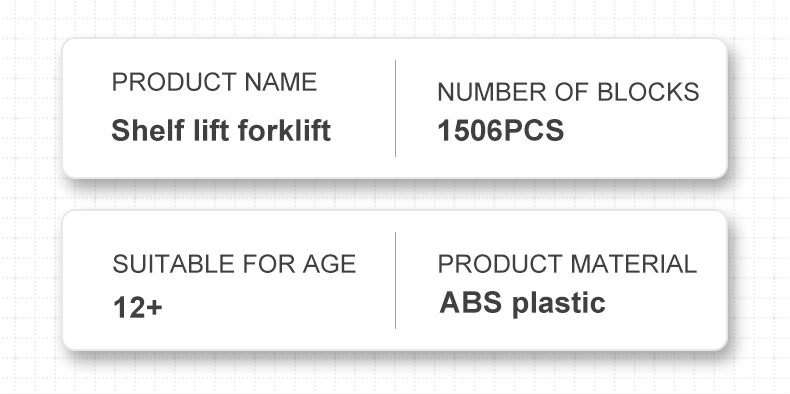Click the word SUITABLE in the heading

tap(174, 264)
